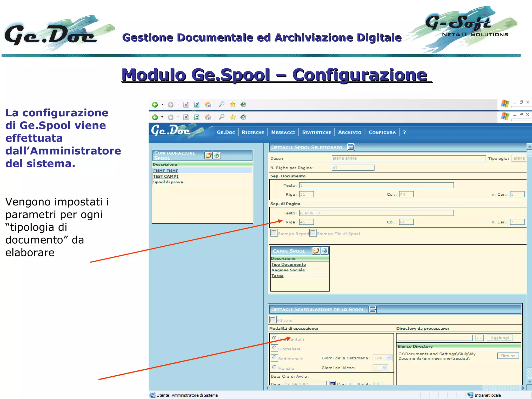Open the Spool di prova entry

pyautogui.click(x=168, y=182)
